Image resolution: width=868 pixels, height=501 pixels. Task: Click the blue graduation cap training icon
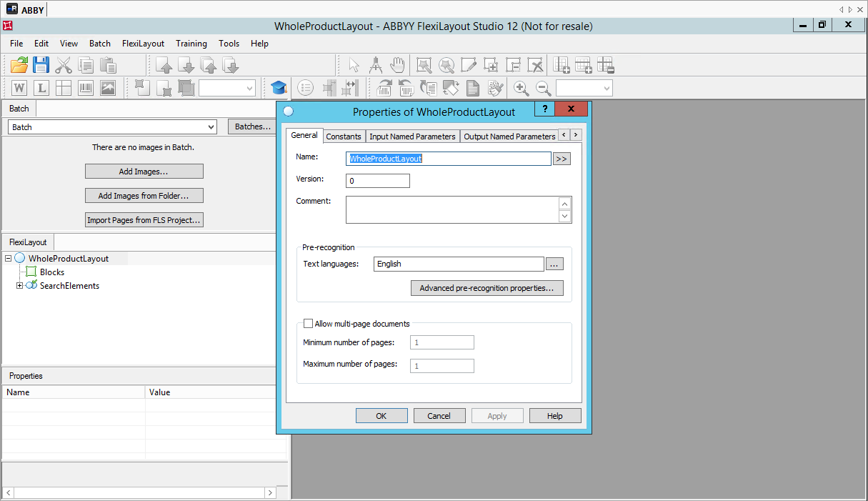click(x=279, y=88)
